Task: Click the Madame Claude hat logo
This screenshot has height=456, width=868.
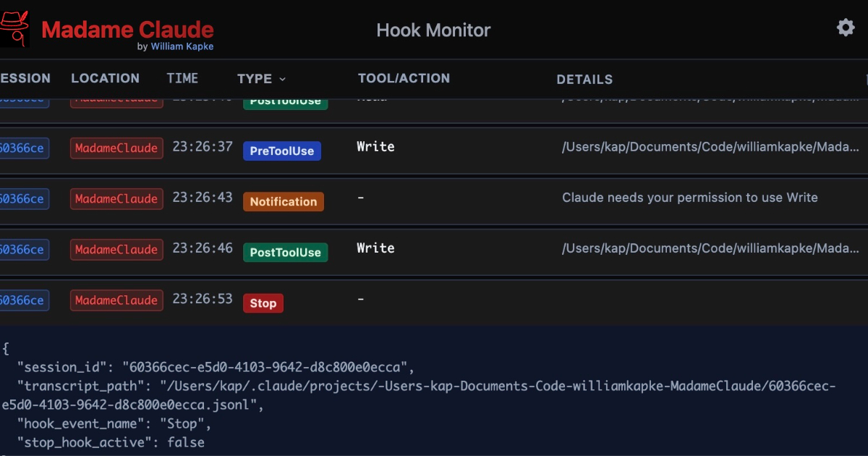Action: click(14, 29)
